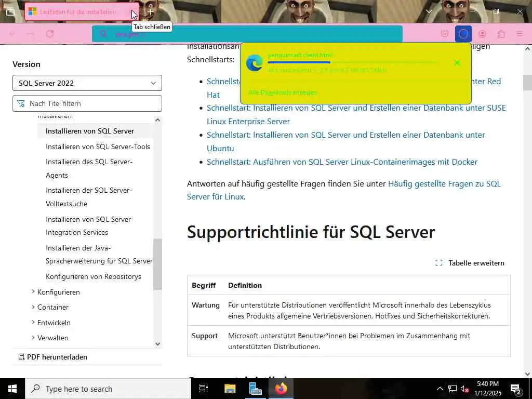Open the SQL Server 2022 version dropdown

coord(87,83)
